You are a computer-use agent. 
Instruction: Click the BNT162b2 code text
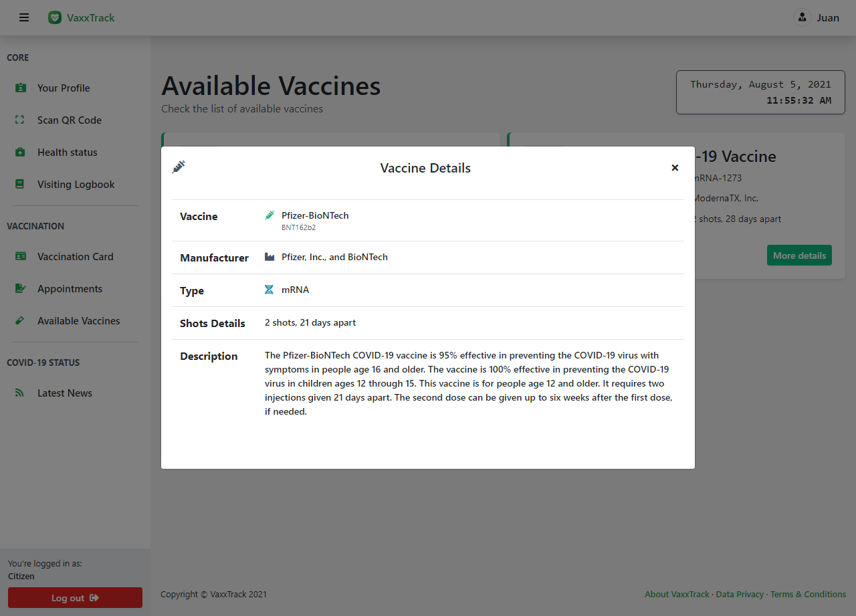(298, 227)
